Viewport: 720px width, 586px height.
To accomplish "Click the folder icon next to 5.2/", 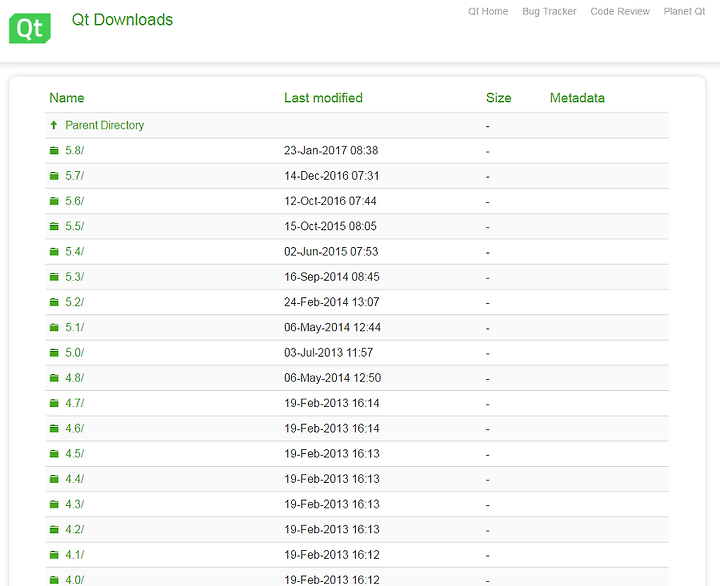I will pos(54,302).
